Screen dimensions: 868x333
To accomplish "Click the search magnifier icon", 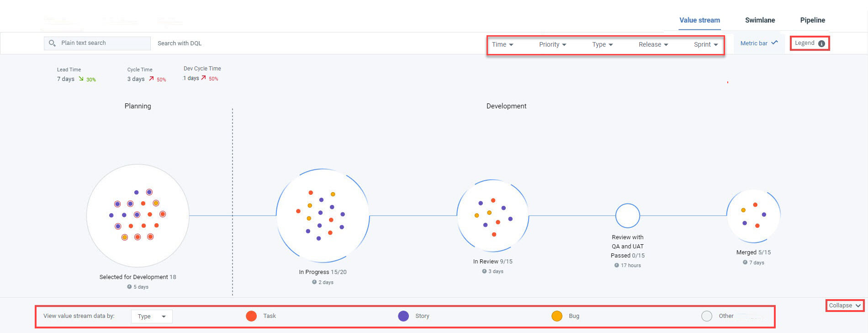I will 52,43.
